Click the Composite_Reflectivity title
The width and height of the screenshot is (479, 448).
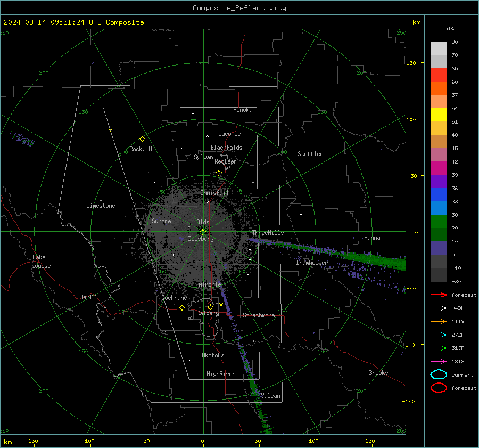pos(240,8)
